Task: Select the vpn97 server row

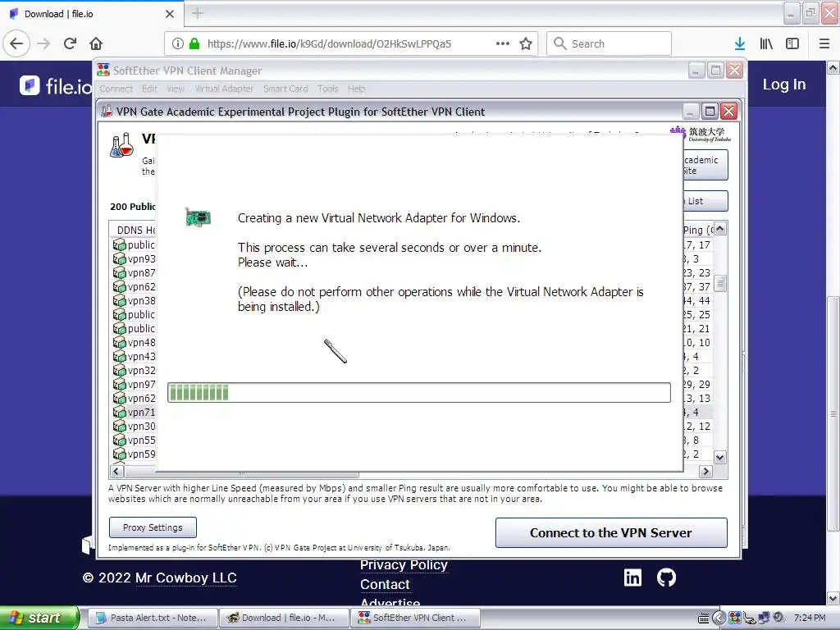Action: click(x=134, y=385)
